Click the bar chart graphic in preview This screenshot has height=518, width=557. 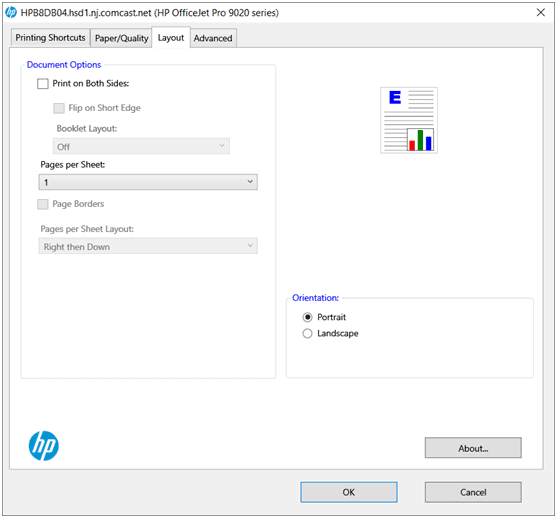coord(420,140)
